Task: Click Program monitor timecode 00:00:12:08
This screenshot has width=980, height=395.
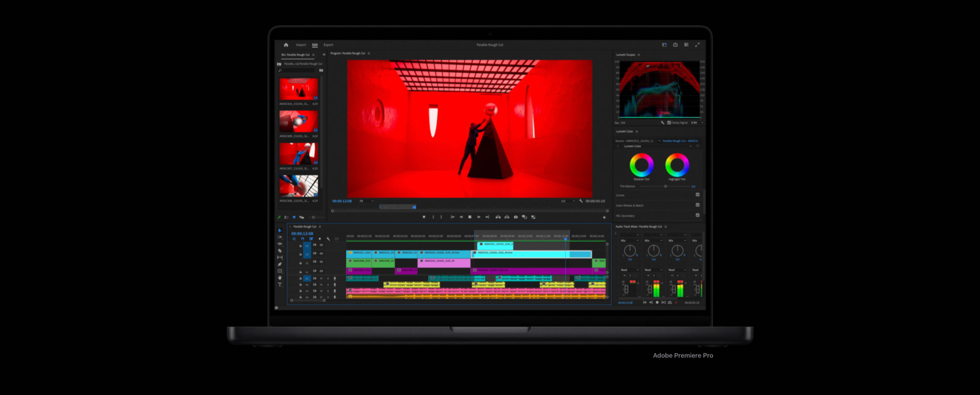Action: click(342, 201)
